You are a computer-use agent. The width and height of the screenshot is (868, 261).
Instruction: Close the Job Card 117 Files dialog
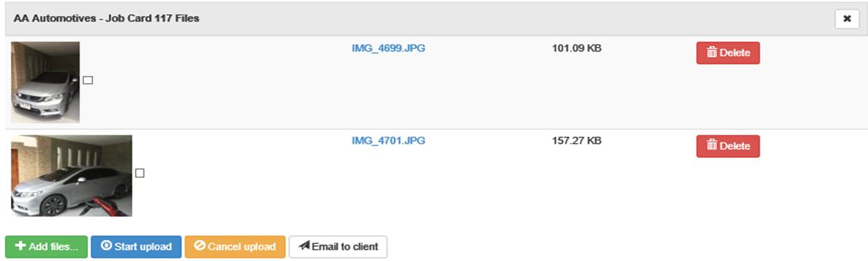(x=847, y=19)
